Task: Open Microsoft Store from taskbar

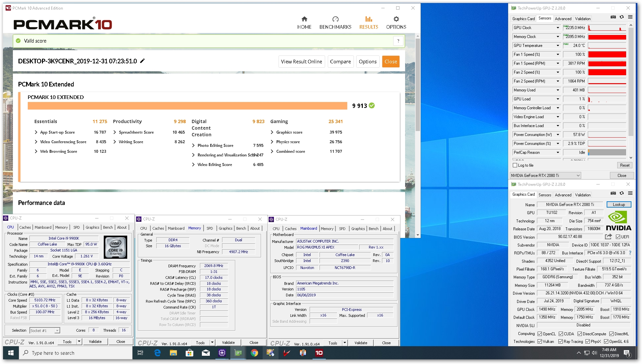Action: point(189,353)
